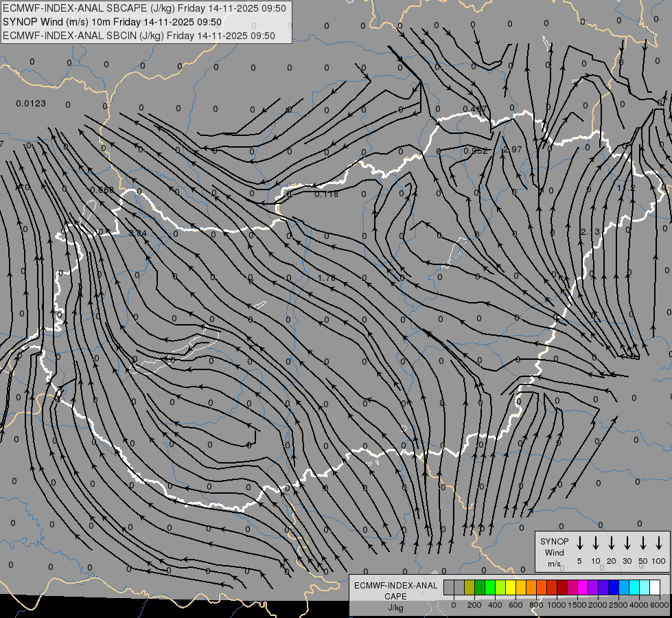The width and height of the screenshot is (672, 618).
Task: Click the 11.2 value on the map
Action: click(626, 188)
